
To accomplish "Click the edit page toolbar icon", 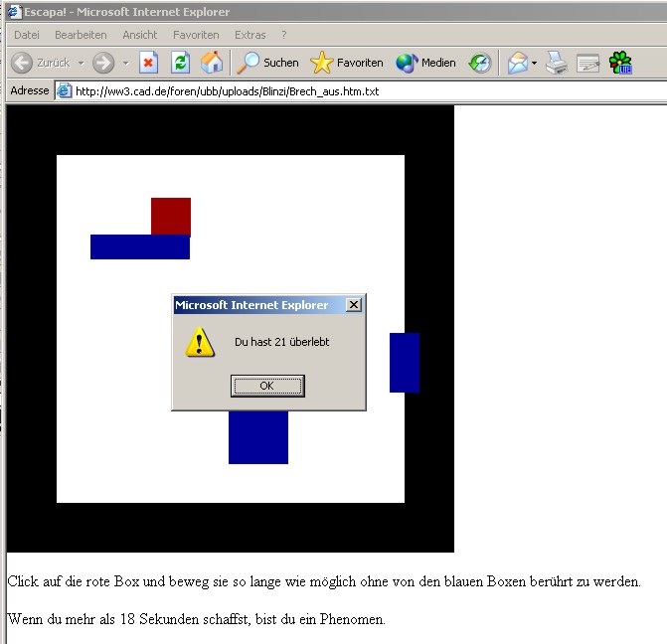I will click(587, 63).
